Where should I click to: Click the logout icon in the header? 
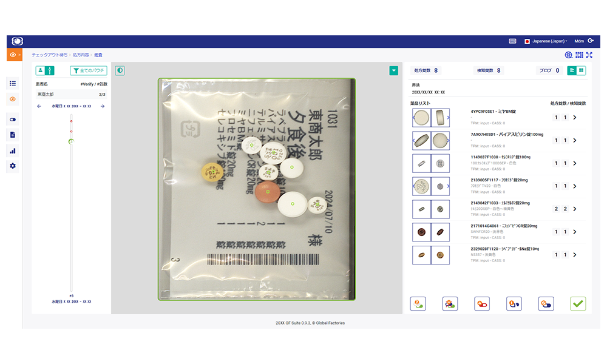coord(591,41)
